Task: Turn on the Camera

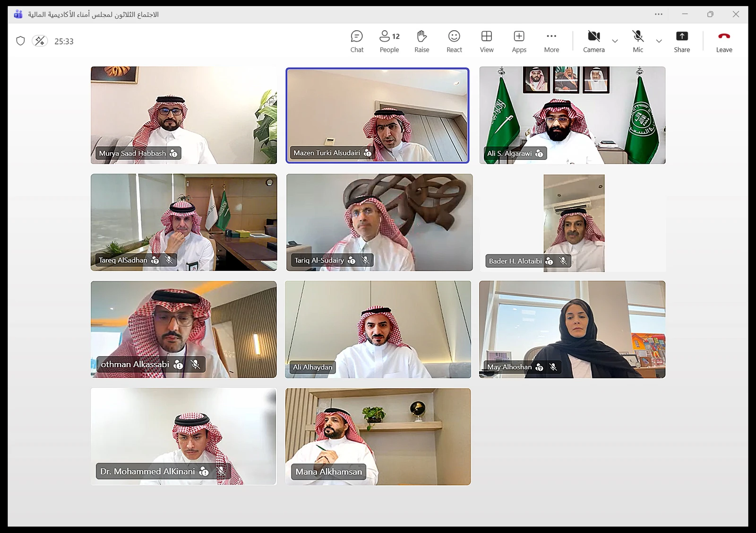Action: coord(594,42)
